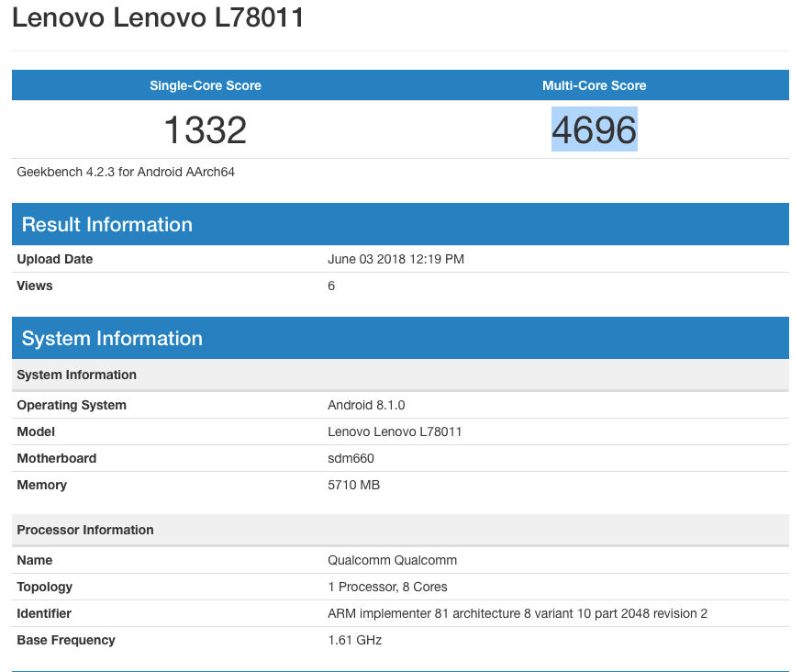The height and width of the screenshot is (672, 802).
Task: Select the "Memory" row label
Action: pyautogui.click(x=42, y=485)
